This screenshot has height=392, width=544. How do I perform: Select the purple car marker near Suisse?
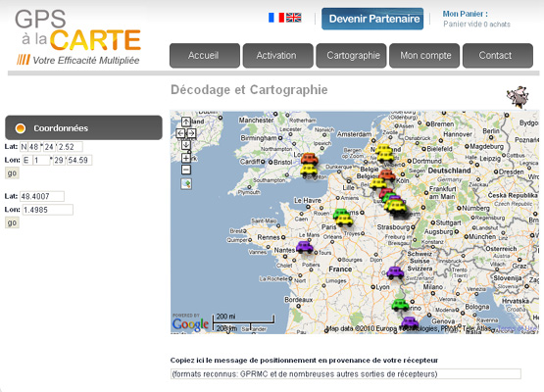(x=395, y=272)
